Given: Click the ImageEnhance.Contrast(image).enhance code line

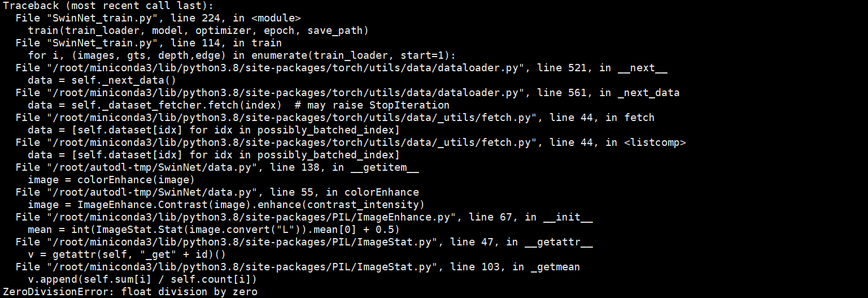Looking at the screenshot, I should 226,204.
